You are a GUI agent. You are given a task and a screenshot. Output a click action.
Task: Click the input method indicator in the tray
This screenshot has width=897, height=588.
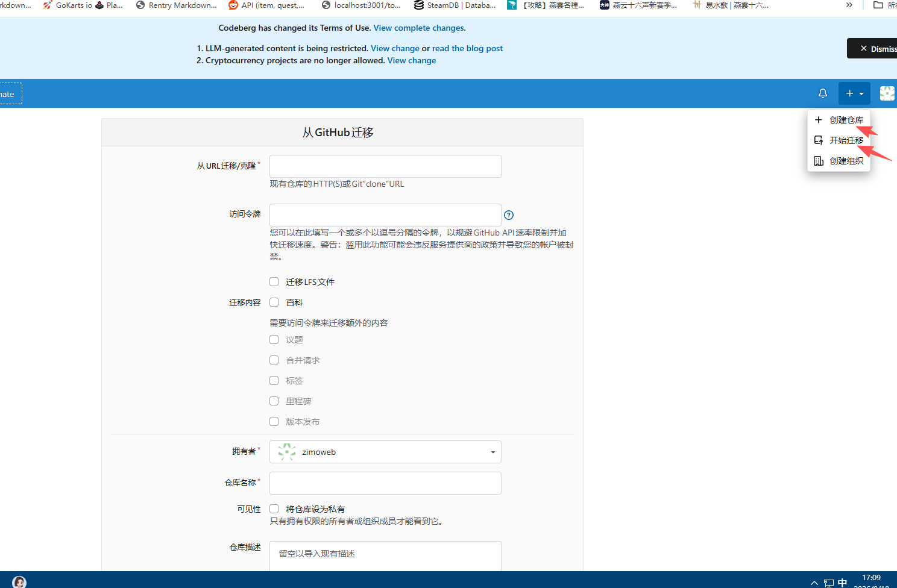pos(842,583)
